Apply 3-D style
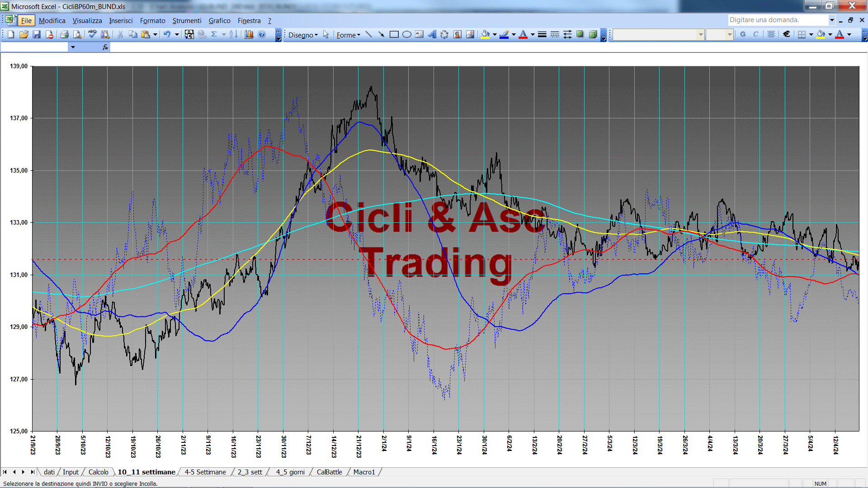The image size is (868, 488). point(593,34)
